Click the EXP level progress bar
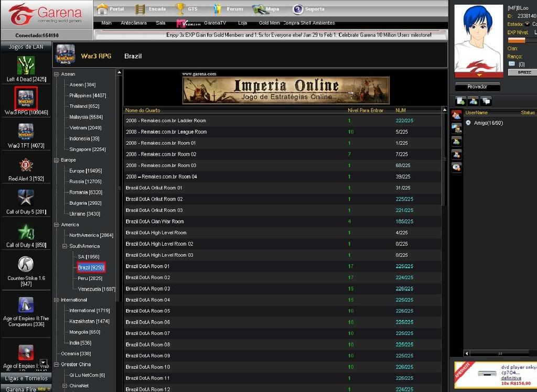This screenshot has height=392, width=537. pyautogui.click(x=522, y=40)
